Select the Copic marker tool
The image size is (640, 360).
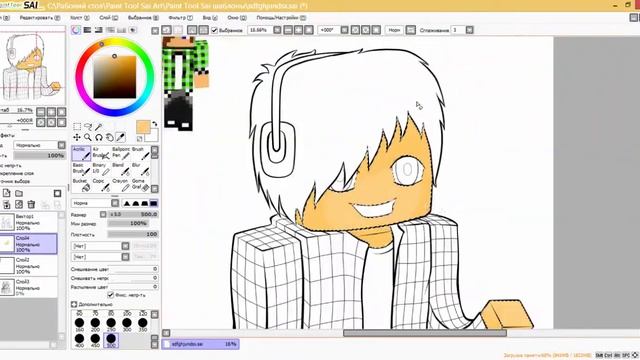coord(101,184)
